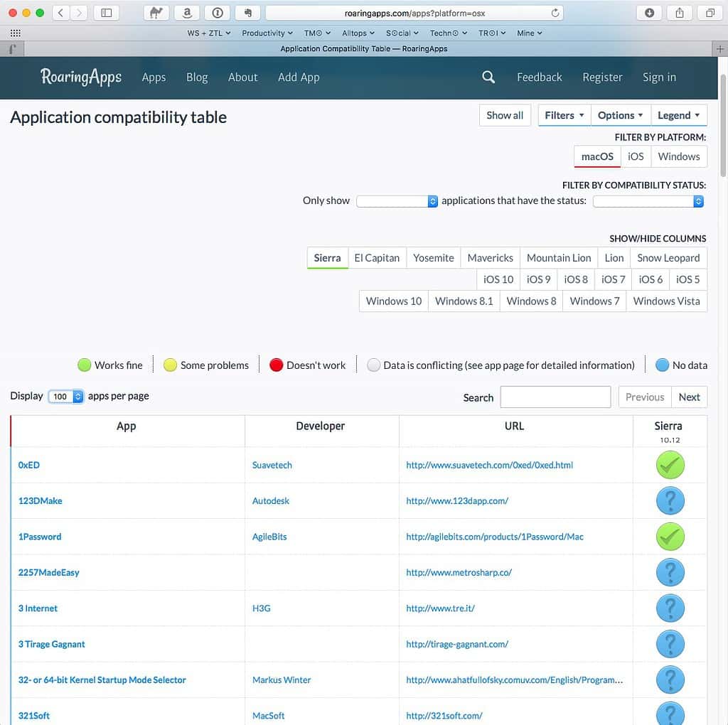Show the Windows 10 column
Image resolution: width=728 pixels, height=725 pixels.
[393, 301]
